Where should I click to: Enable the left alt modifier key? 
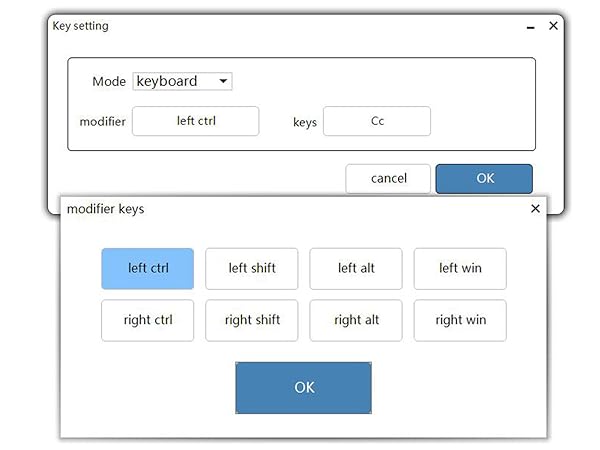pos(356,268)
